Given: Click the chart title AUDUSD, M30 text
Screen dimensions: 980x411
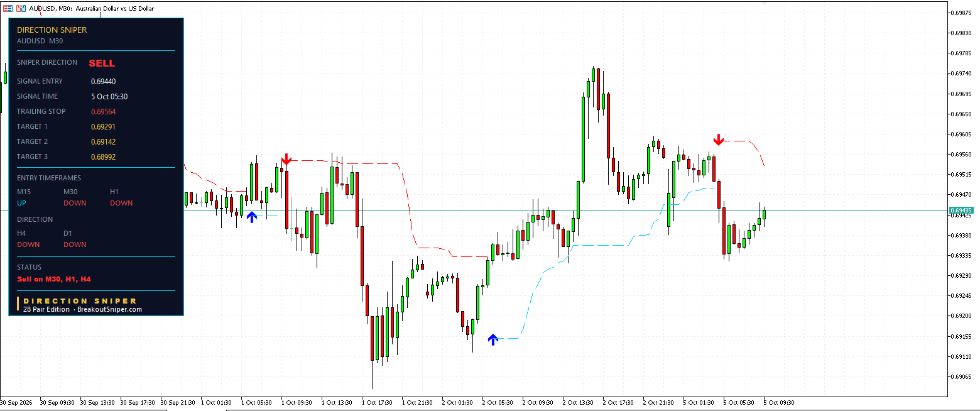Looking at the screenshot, I should click(50, 8).
